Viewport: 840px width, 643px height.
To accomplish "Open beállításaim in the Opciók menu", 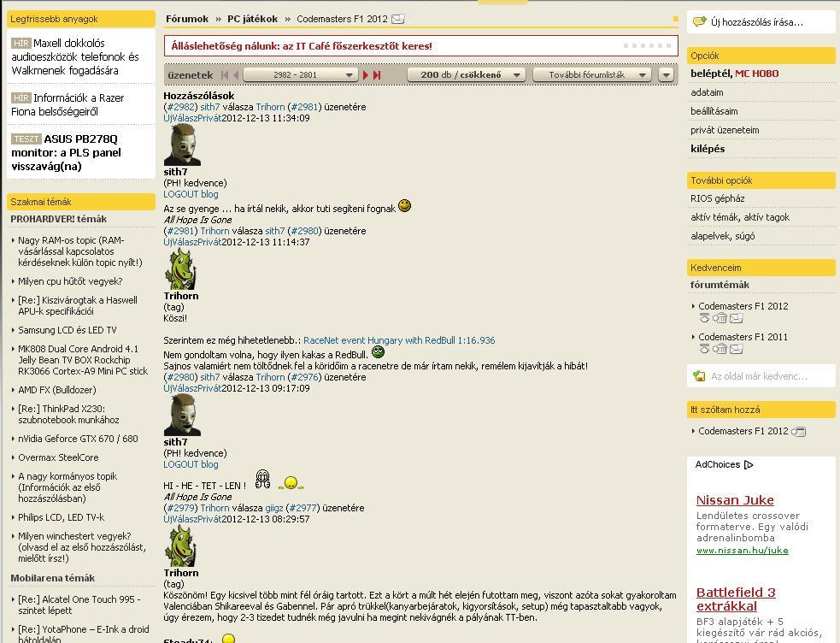I will coord(714,111).
